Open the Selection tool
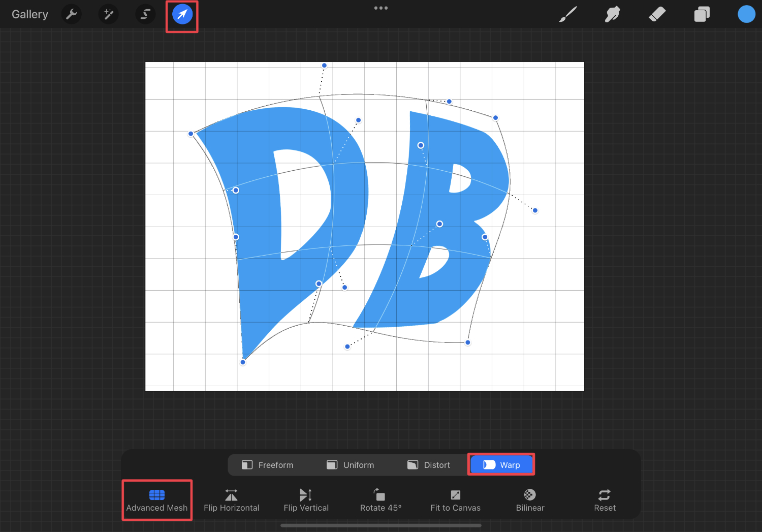This screenshot has height=532, width=762. click(145, 14)
